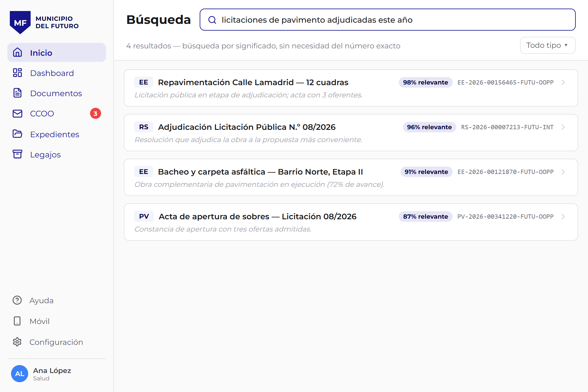Click description 'Licitación pública en etapa de adjudicación'
Screen dimensions: 588x392
click(248, 95)
